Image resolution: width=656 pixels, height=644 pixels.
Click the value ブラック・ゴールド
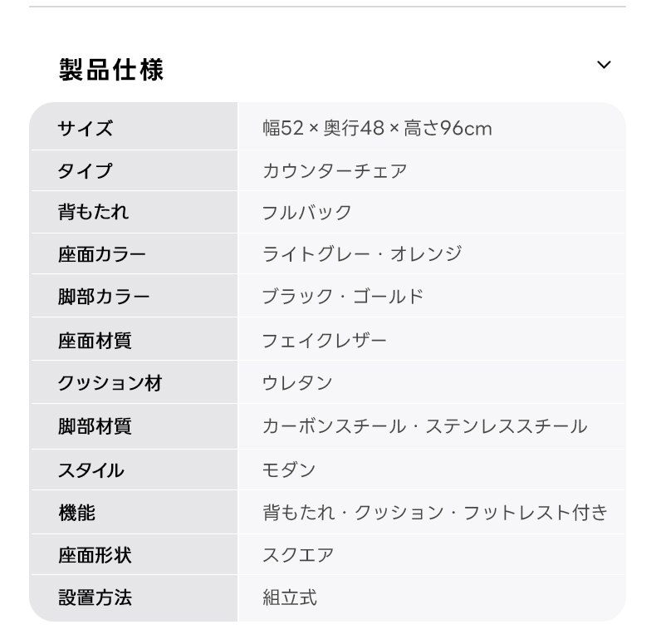click(x=343, y=297)
